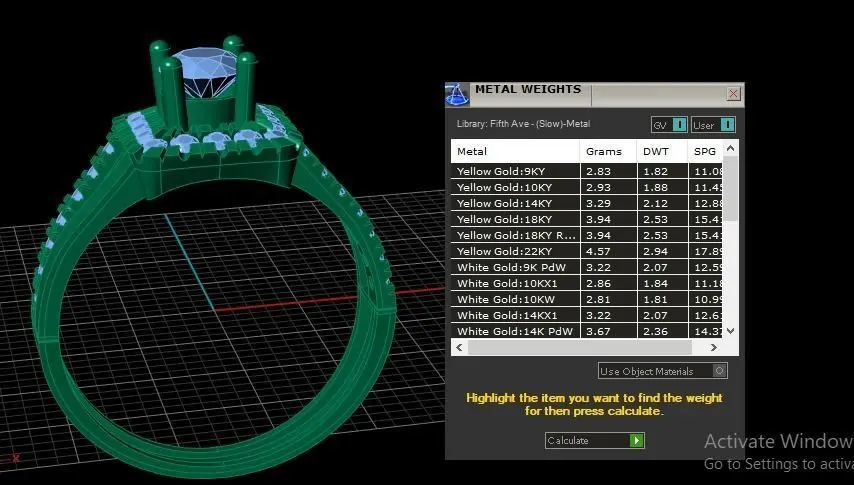Select White Gold:9K PdW row

click(587, 267)
